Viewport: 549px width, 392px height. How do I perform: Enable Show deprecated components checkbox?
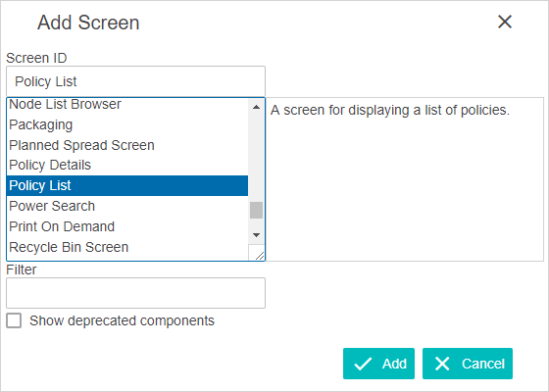(x=14, y=320)
